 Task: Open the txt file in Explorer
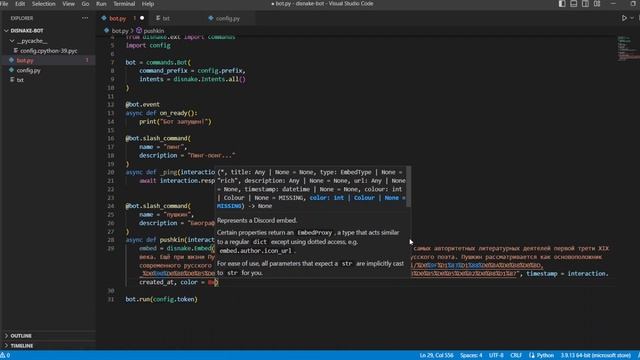pyautogui.click(x=20, y=80)
